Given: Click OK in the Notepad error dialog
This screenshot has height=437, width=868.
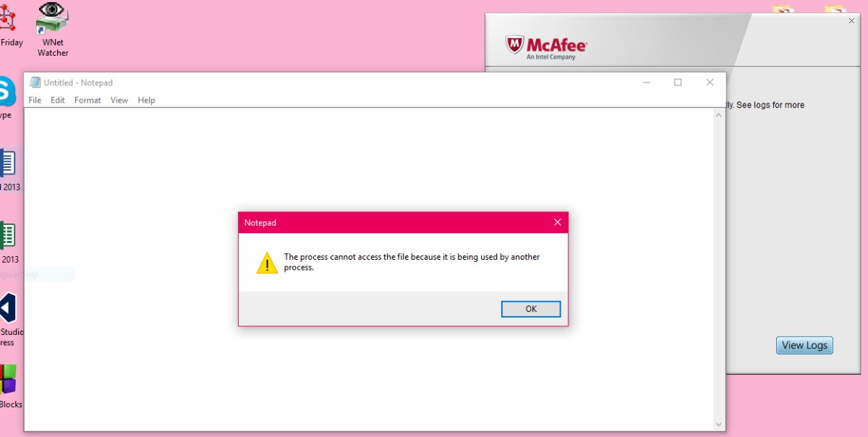Looking at the screenshot, I should 531,309.
